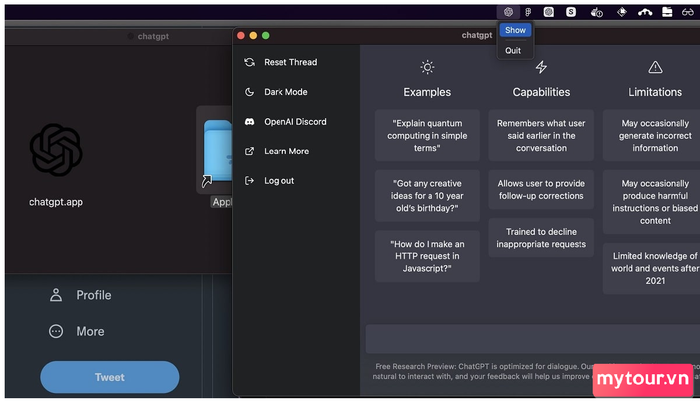Click the glasses icon in the menu bar
The width and height of the screenshot is (700, 405).
pos(688,13)
